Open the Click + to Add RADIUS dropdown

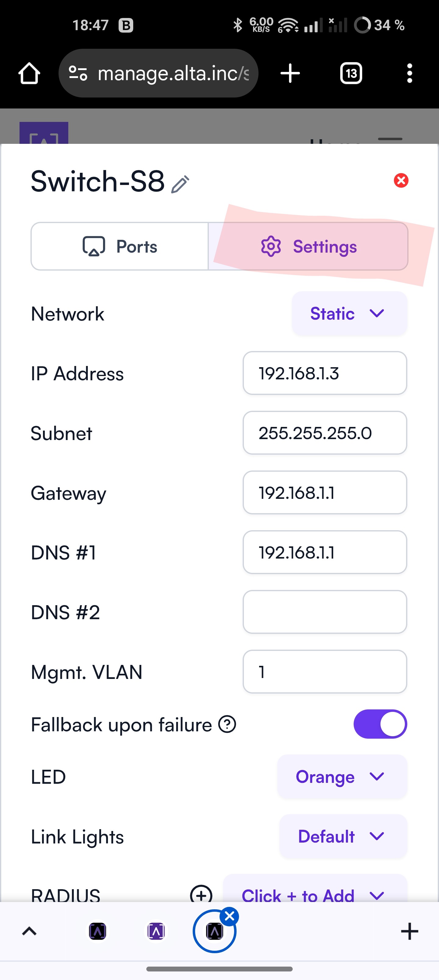pos(315,890)
